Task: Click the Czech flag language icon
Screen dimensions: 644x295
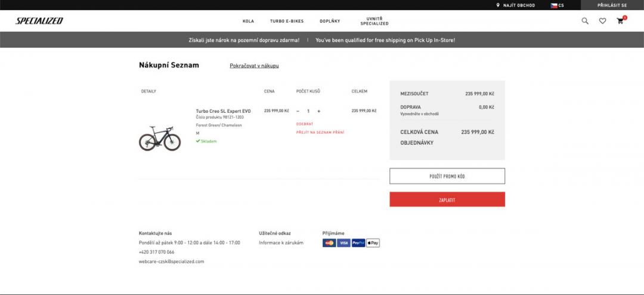Action: click(553, 5)
